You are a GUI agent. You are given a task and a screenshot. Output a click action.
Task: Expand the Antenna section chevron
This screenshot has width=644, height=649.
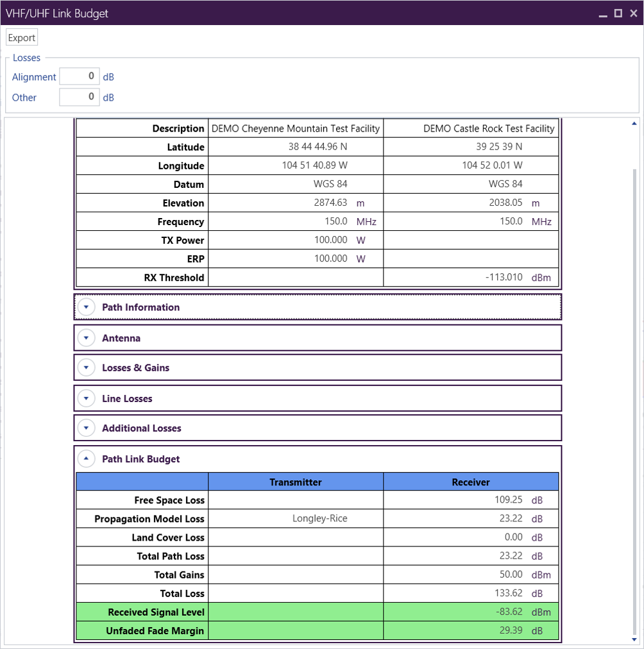[x=86, y=338]
